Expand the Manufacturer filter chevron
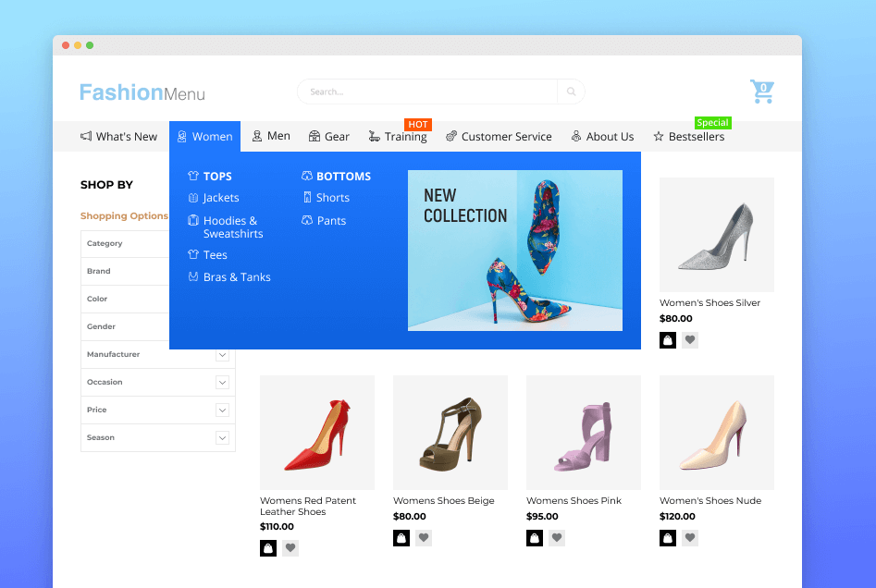Image resolution: width=876 pixels, height=588 pixels. (x=222, y=355)
